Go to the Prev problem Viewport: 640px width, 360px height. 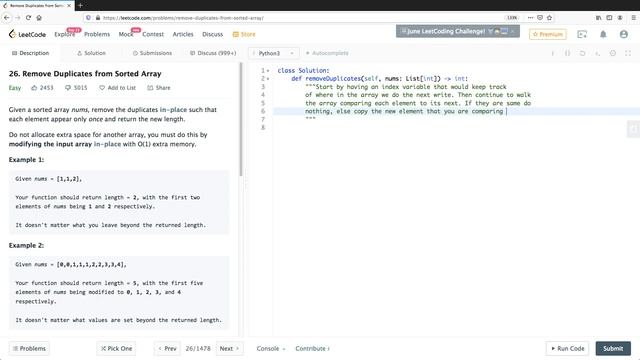point(167,349)
